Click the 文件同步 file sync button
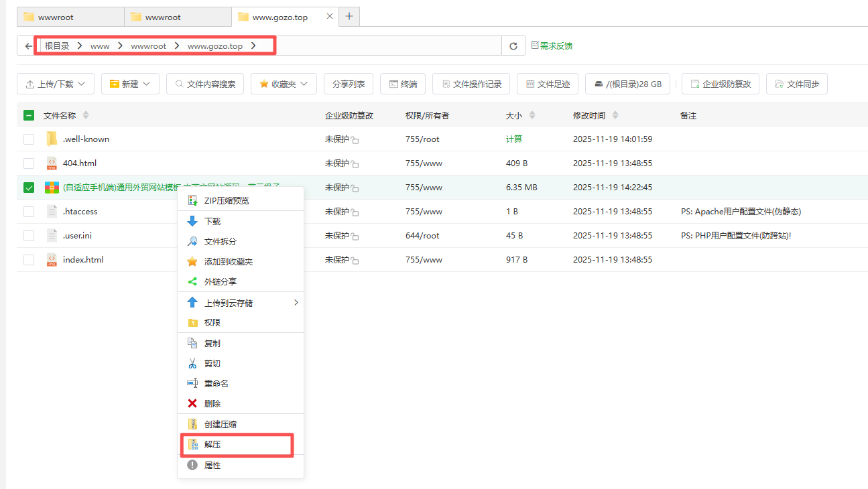Screen dimensions: 868x489 [x=796, y=84]
